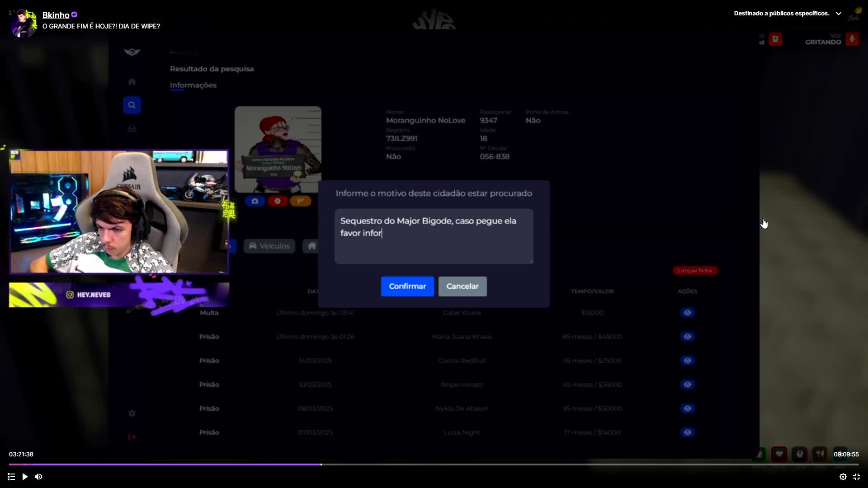
Task: Click the stream title about DIA DE WIPE
Action: (x=101, y=26)
